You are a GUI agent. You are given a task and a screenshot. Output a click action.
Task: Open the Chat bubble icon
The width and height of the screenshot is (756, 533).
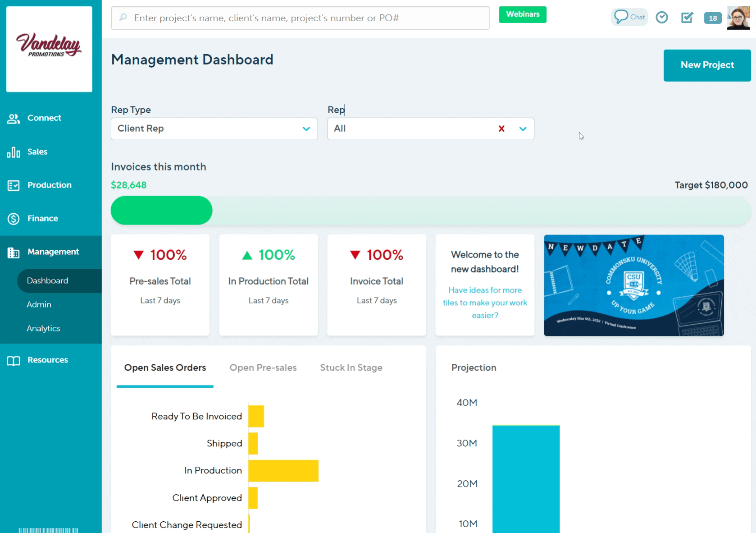629,17
